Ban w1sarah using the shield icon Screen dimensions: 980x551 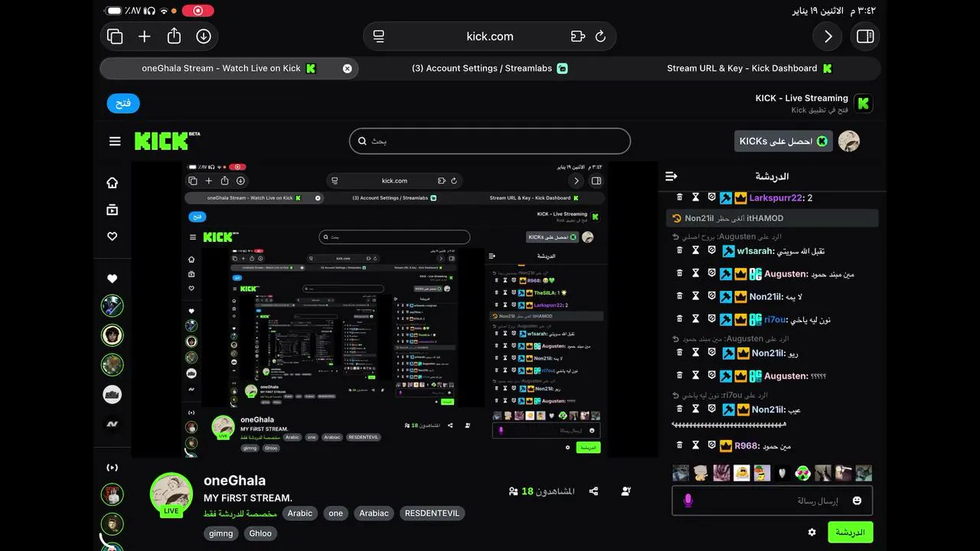[x=711, y=251]
